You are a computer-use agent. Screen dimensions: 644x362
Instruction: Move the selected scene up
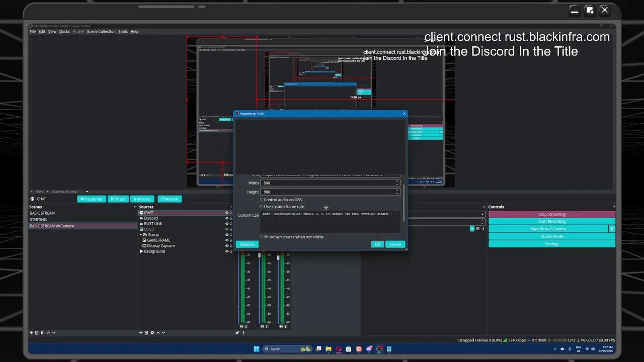pyautogui.click(x=48, y=332)
